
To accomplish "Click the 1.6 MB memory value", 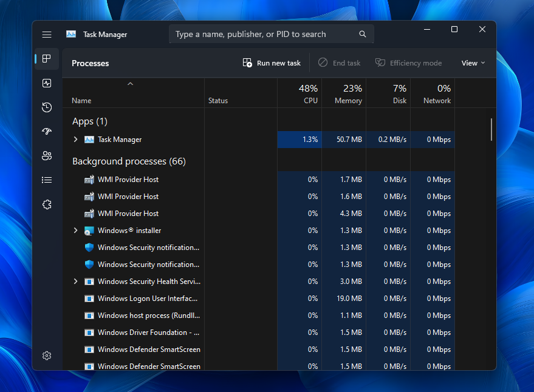I will pos(351,197).
